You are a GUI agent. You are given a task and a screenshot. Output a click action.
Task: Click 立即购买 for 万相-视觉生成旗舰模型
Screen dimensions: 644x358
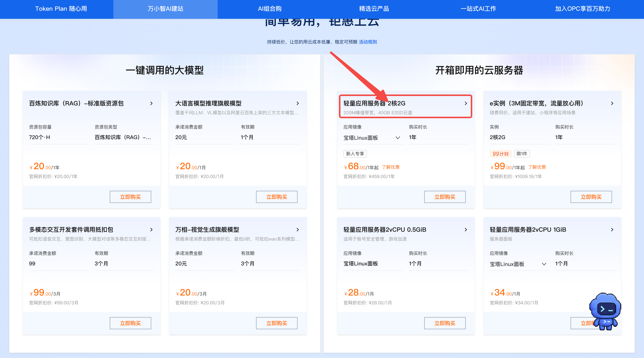(x=277, y=323)
